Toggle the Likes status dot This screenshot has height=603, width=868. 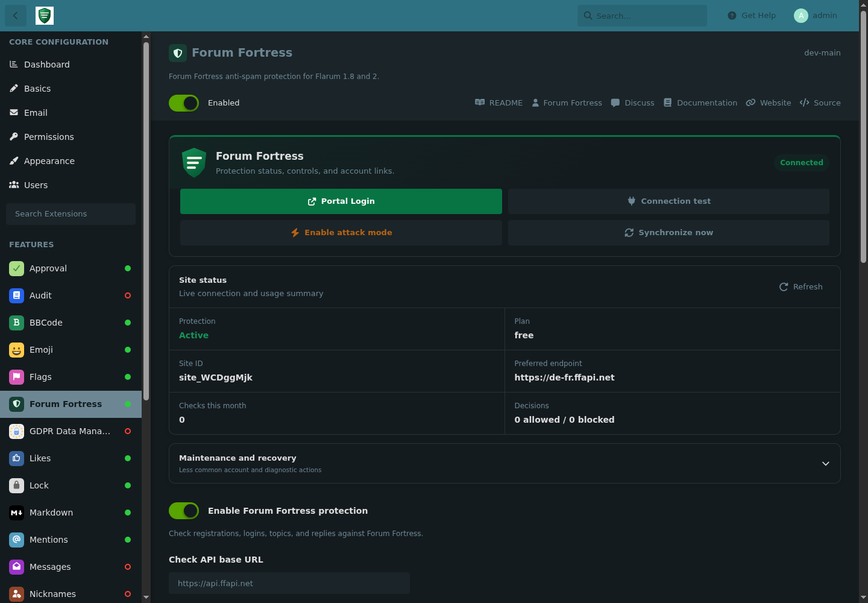[128, 458]
